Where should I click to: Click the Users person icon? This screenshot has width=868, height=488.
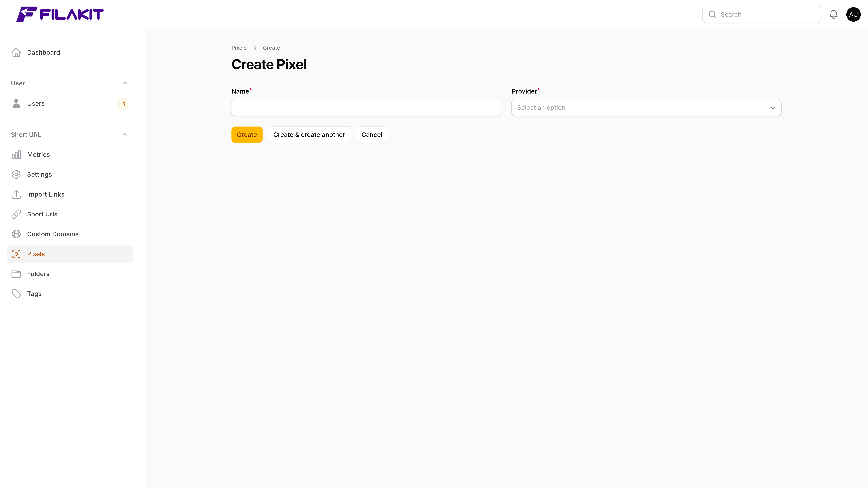pyautogui.click(x=16, y=103)
